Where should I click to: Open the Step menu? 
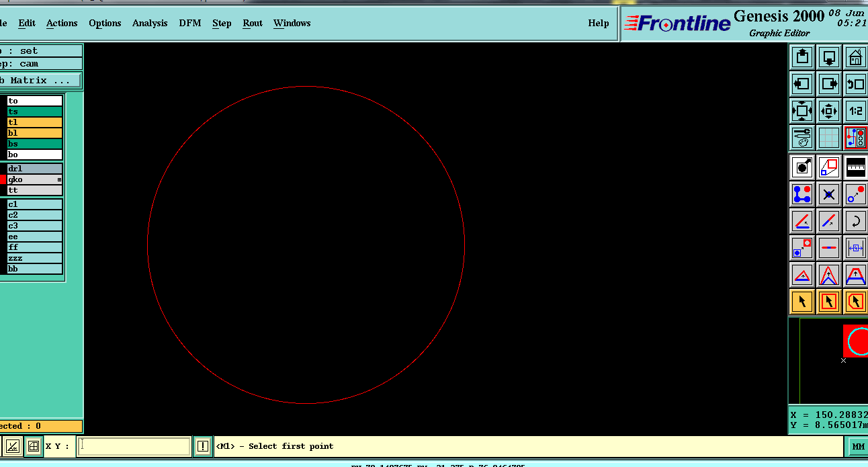point(222,23)
